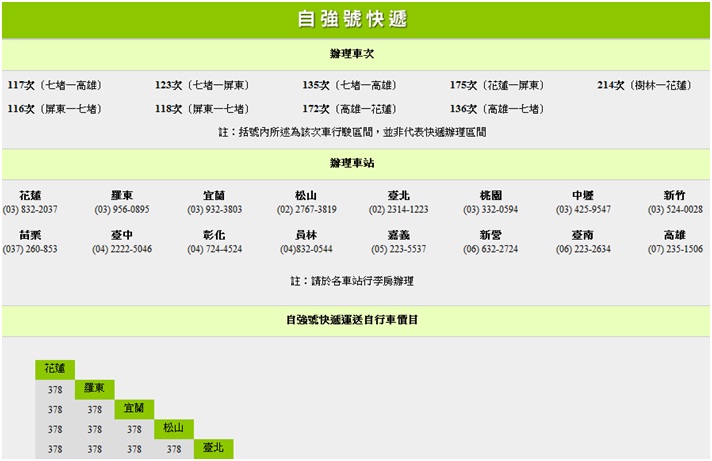Click the 高雄 station name above its phone number
The height and width of the screenshot is (461, 712).
pyautogui.click(x=675, y=235)
